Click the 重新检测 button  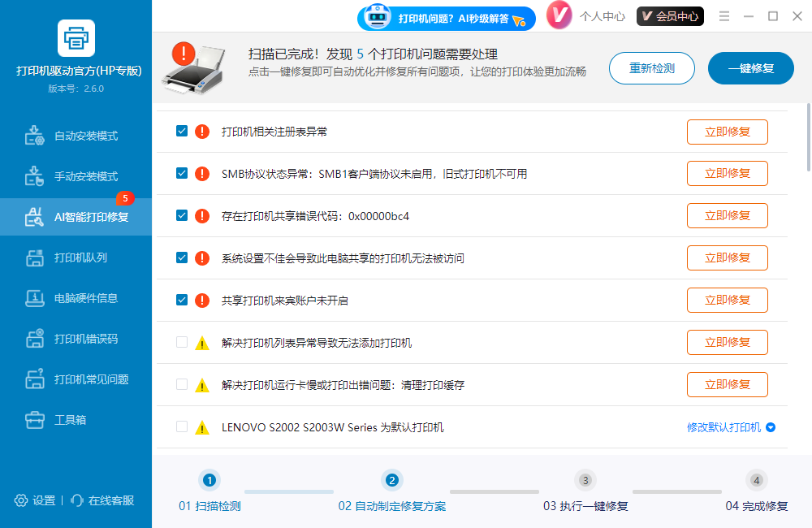652,68
